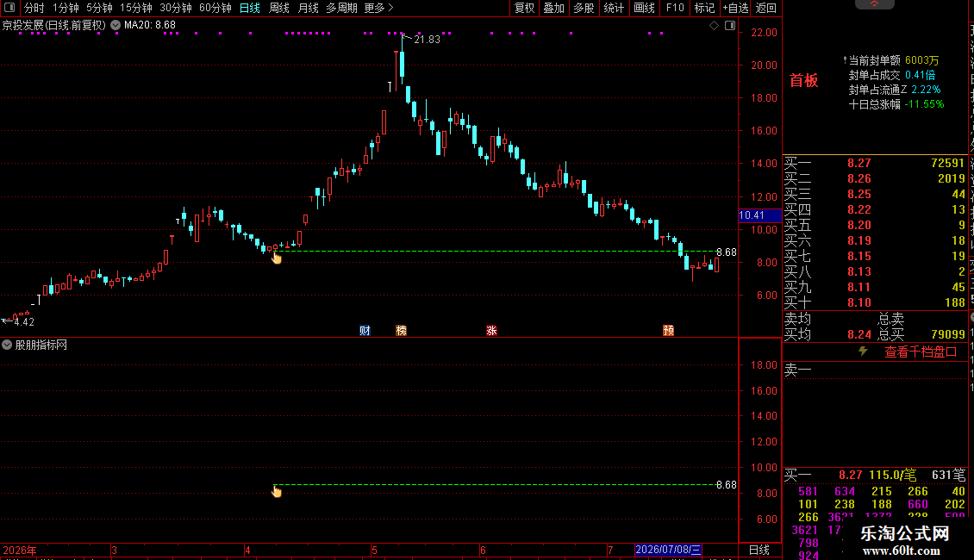This screenshot has height=560, width=974.
Task: Click the 4.42 low price label
Action: coord(23,321)
